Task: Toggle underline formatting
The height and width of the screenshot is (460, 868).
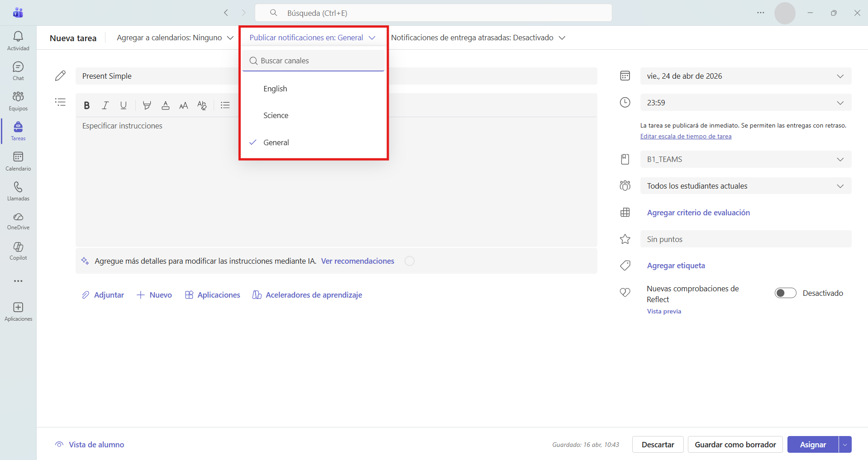Action: pos(123,105)
